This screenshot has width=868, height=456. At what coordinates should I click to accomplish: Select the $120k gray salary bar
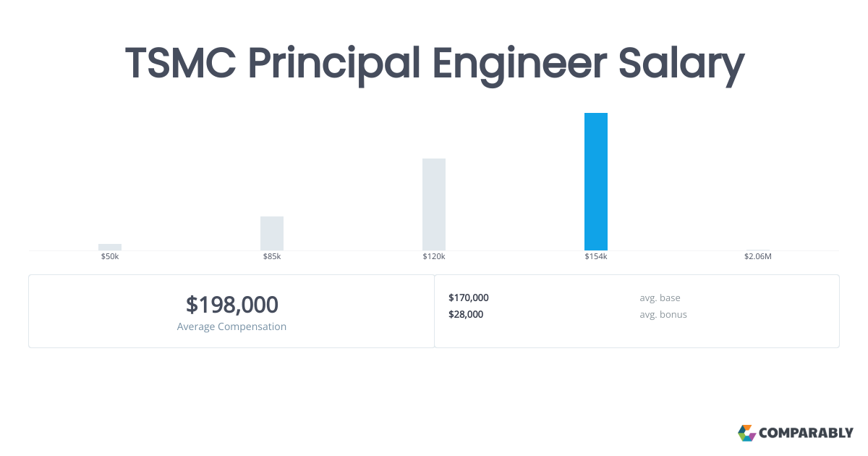coord(434,204)
